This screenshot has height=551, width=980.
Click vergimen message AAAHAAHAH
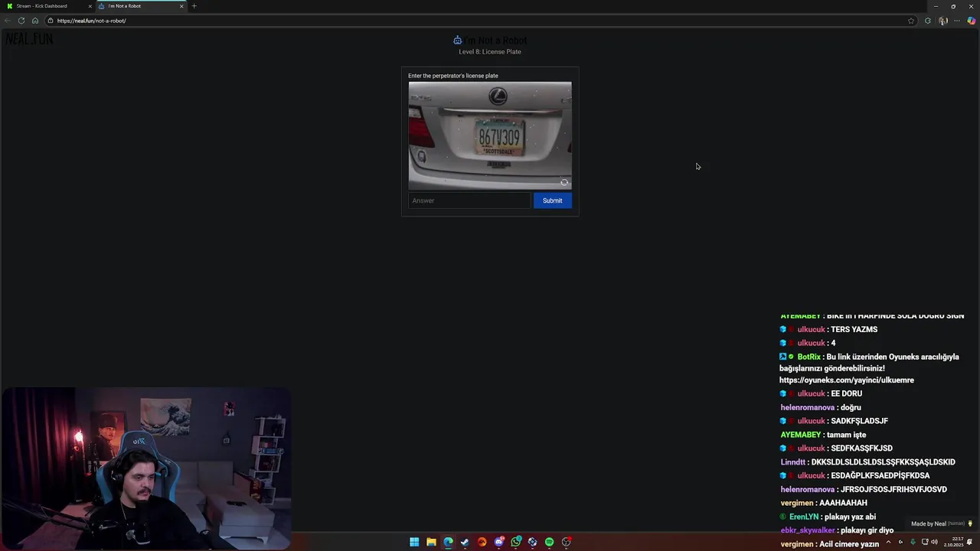point(843,503)
